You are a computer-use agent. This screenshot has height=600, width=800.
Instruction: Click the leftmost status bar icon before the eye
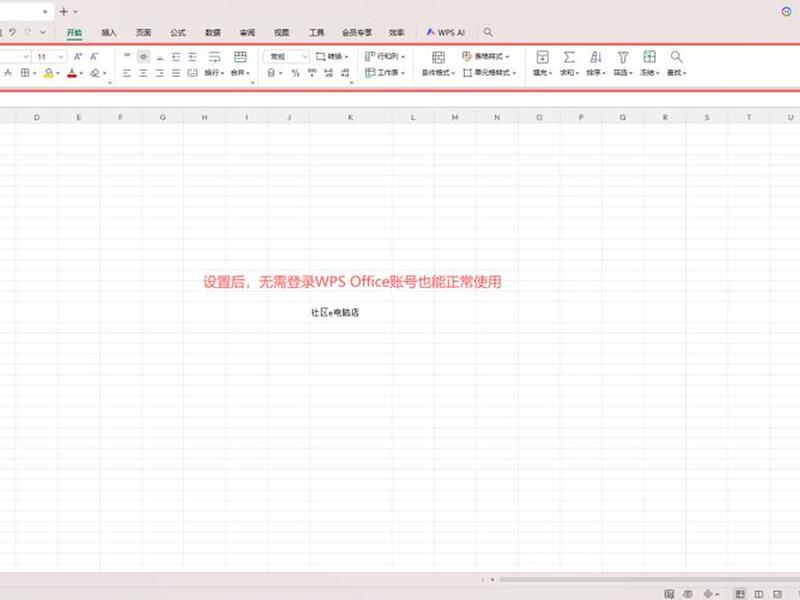pyautogui.click(x=669, y=594)
